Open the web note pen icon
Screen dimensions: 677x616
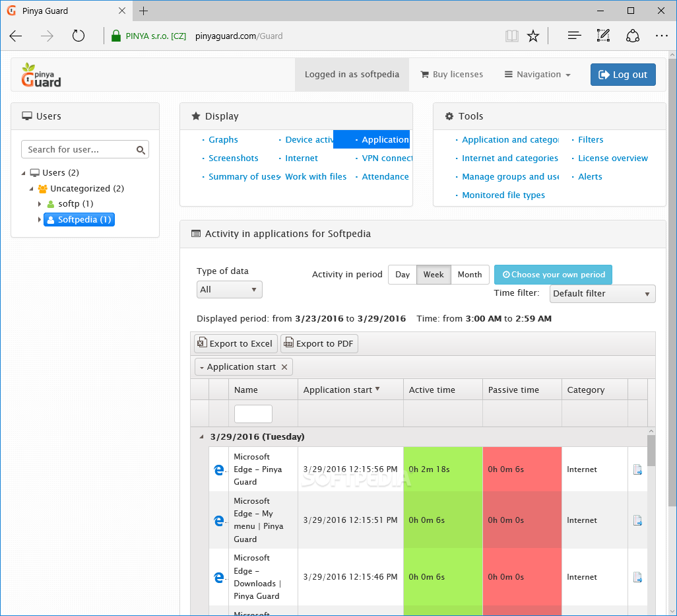point(603,36)
